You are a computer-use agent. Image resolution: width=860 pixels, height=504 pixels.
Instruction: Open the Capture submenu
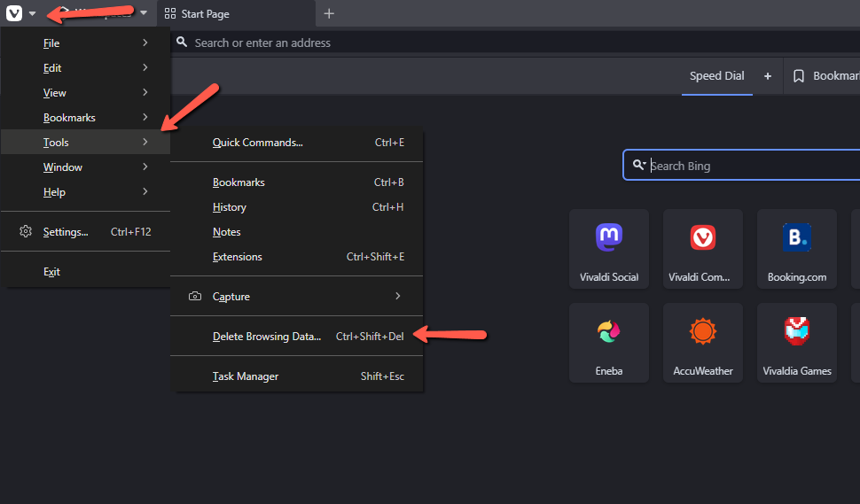[x=297, y=297]
